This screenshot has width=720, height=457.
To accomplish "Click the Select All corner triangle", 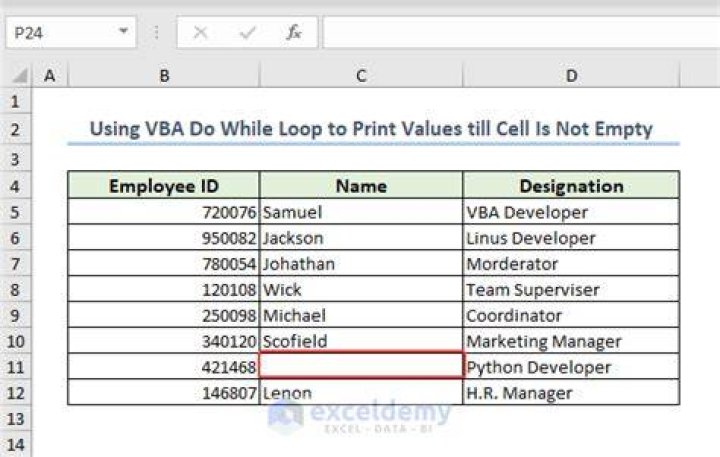I will pos(19,75).
